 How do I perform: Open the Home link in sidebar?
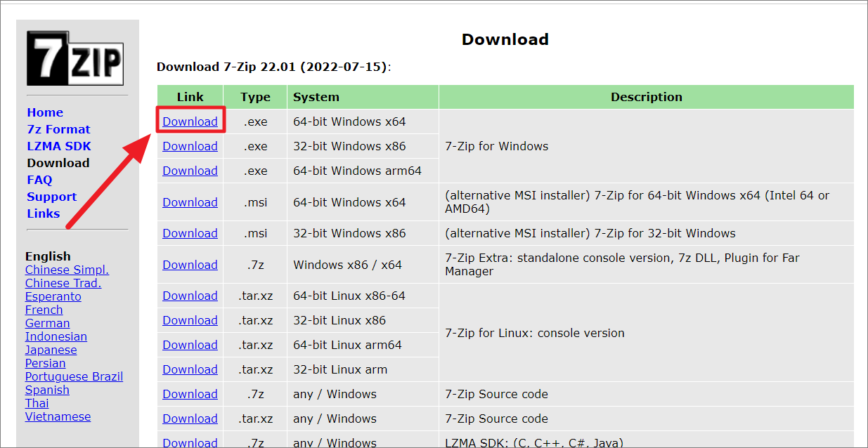click(x=45, y=112)
